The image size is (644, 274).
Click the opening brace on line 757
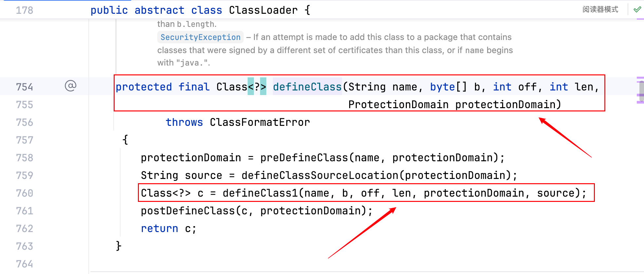click(x=125, y=140)
